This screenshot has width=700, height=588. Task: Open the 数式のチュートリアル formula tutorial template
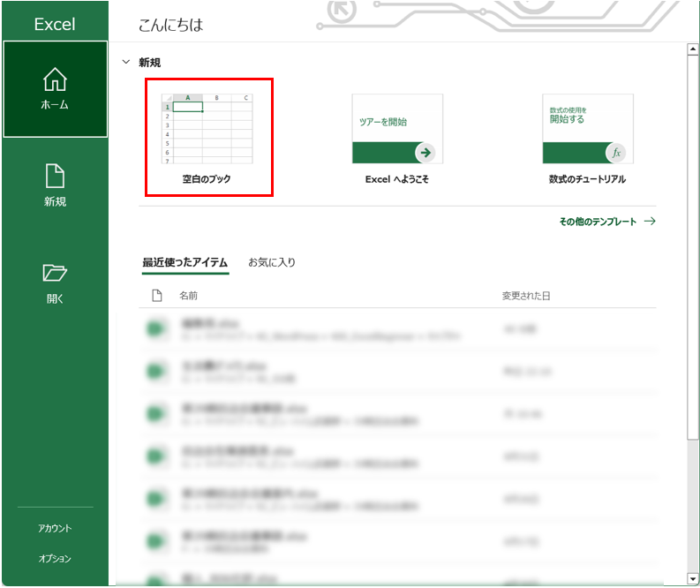(x=588, y=139)
